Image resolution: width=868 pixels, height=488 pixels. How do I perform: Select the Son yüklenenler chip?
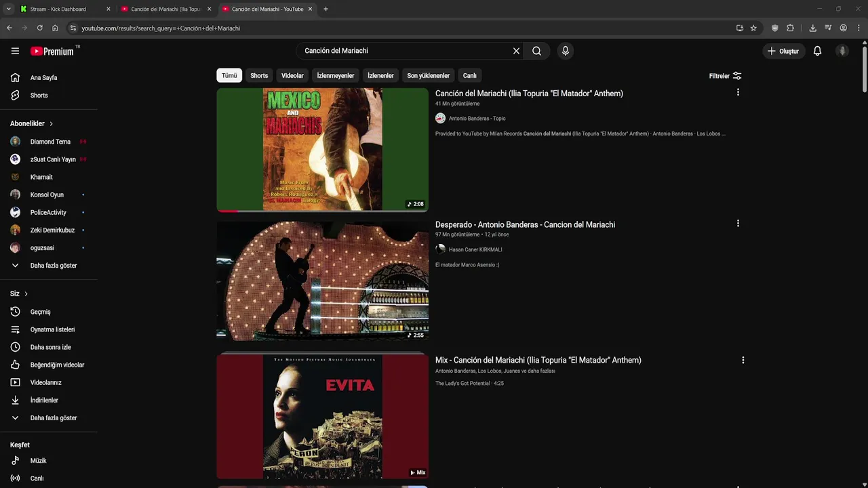428,75
